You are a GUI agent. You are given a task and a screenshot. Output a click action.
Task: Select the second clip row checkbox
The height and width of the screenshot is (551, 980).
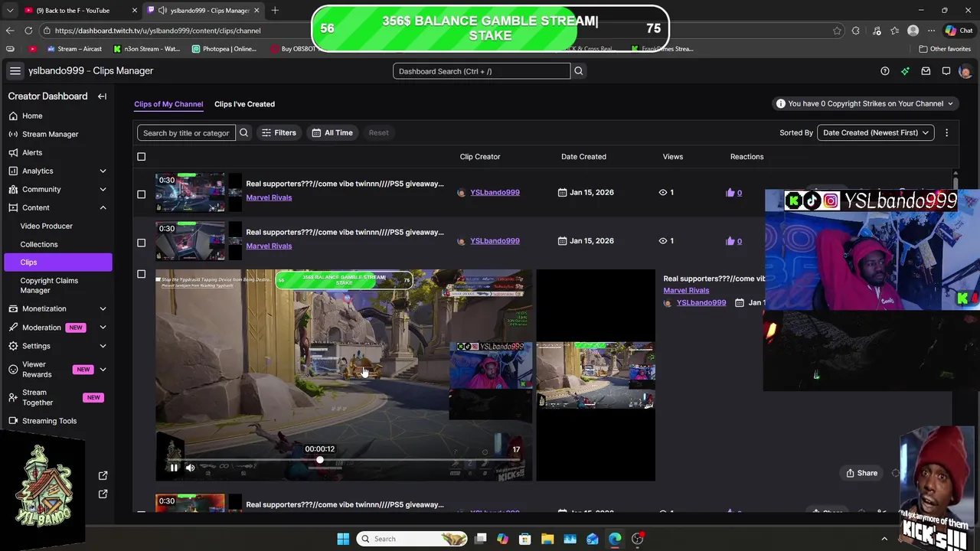point(141,243)
